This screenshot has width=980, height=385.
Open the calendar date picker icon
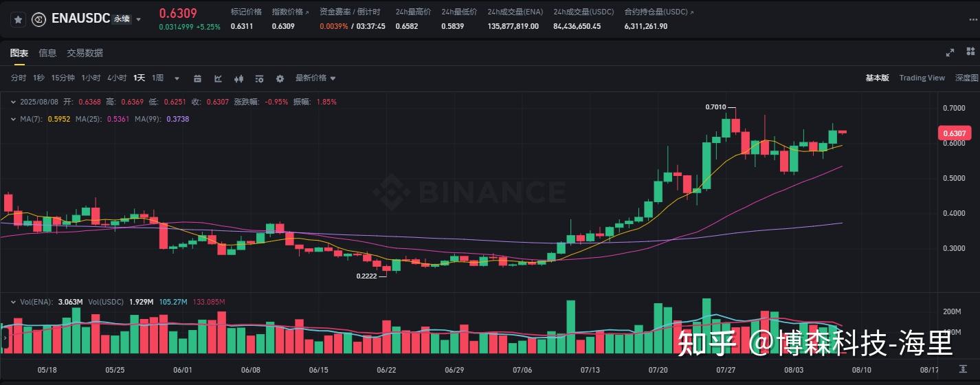(x=198, y=78)
